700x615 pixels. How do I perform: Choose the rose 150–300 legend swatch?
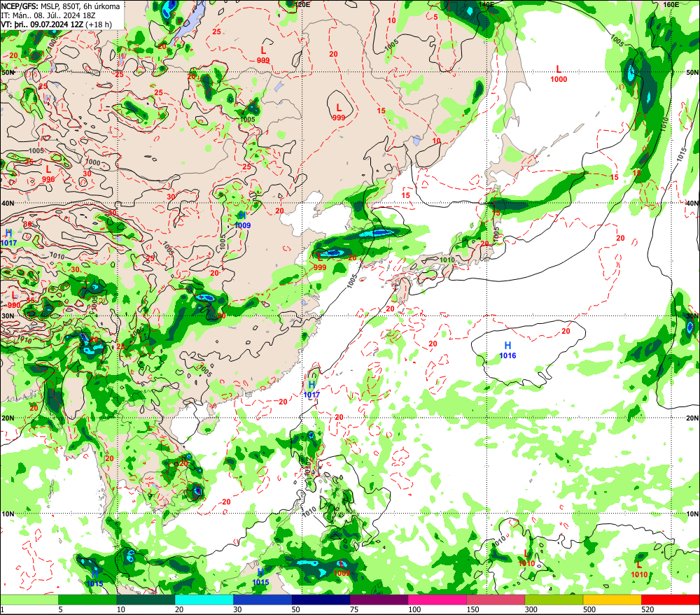[496, 600]
